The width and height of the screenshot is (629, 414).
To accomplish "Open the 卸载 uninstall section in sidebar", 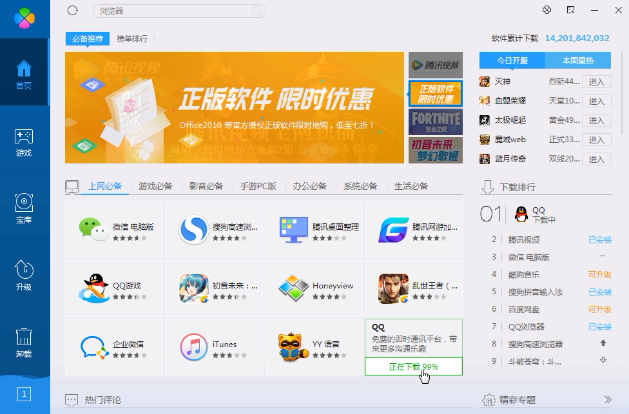I will pyautogui.click(x=24, y=342).
